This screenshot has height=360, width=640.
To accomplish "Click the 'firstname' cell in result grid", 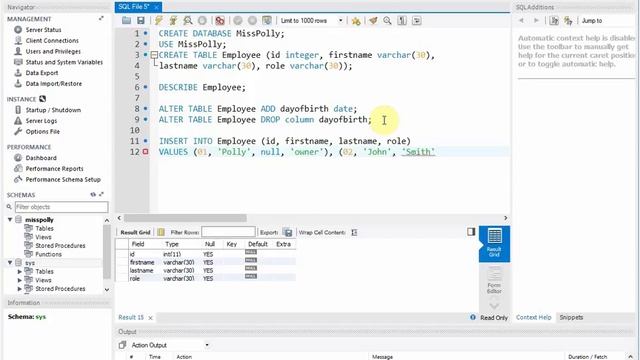I will click(x=142, y=262).
